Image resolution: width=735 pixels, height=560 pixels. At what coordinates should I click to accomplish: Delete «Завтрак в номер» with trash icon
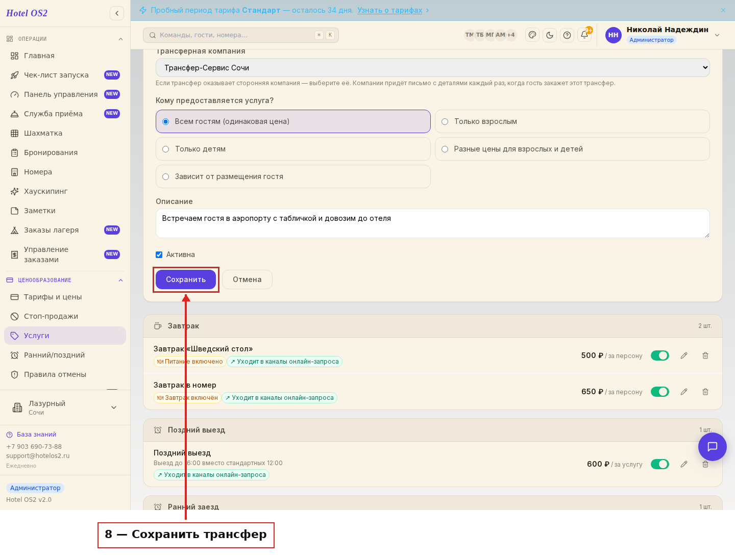coord(705,392)
